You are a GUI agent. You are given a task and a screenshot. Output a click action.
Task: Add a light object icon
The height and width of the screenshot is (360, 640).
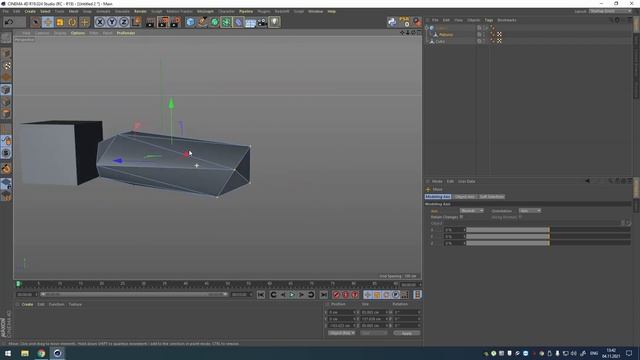pyautogui.click(x=274, y=22)
